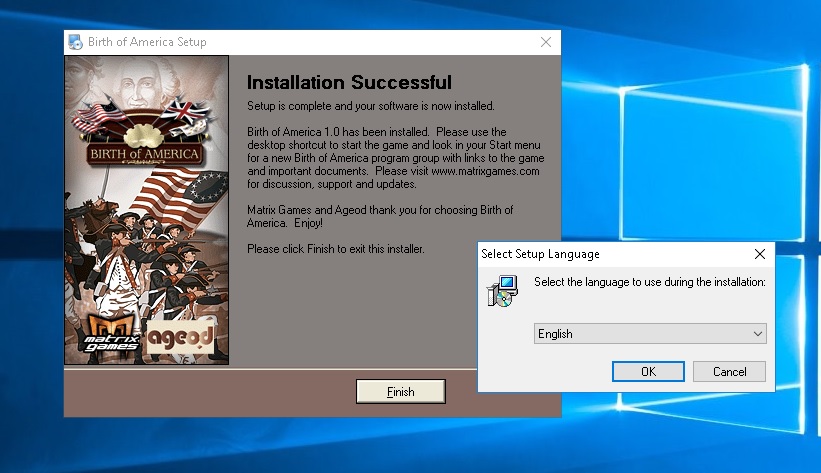Click the www.matrixgames.com address text
Viewport: 821px width, 473px height.
pos(485,171)
